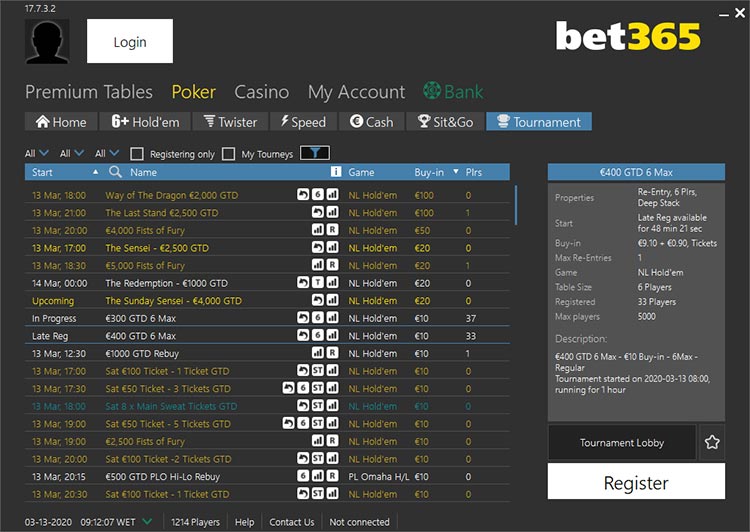Click ST icon on Sat €100 Ticket 17:00 row
Image resolution: width=750 pixels, height=532 pixels.
click(x=318, y=371)
